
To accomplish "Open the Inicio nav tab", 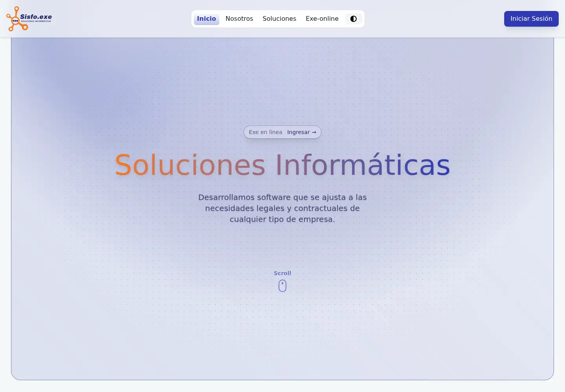I will point(206,19).
